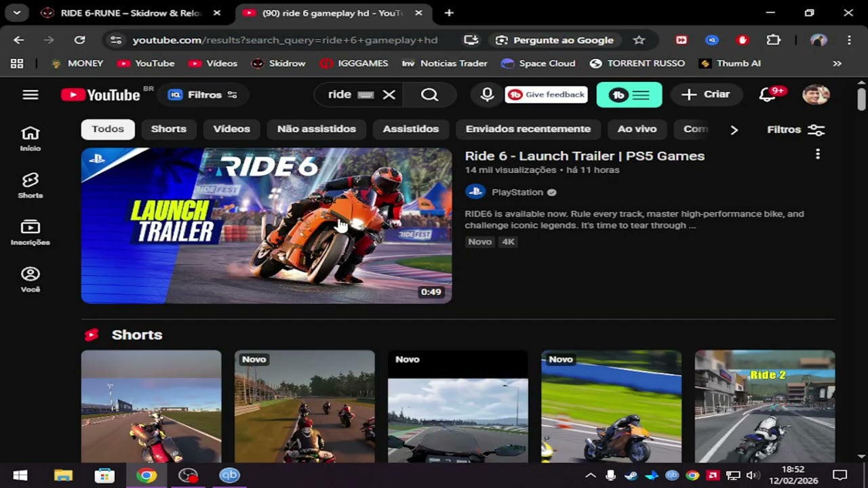Open the IGGGAMES bookmark

(x=354, y=63)
